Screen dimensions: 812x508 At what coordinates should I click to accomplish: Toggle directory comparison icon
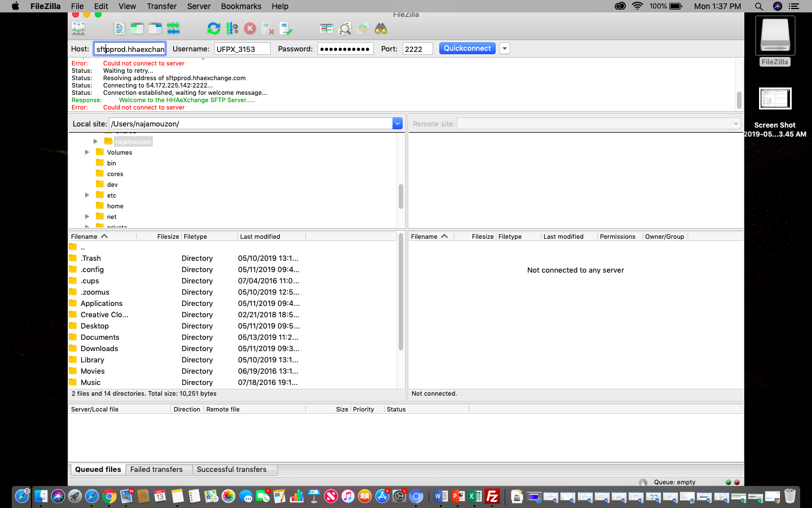point(345,28)
